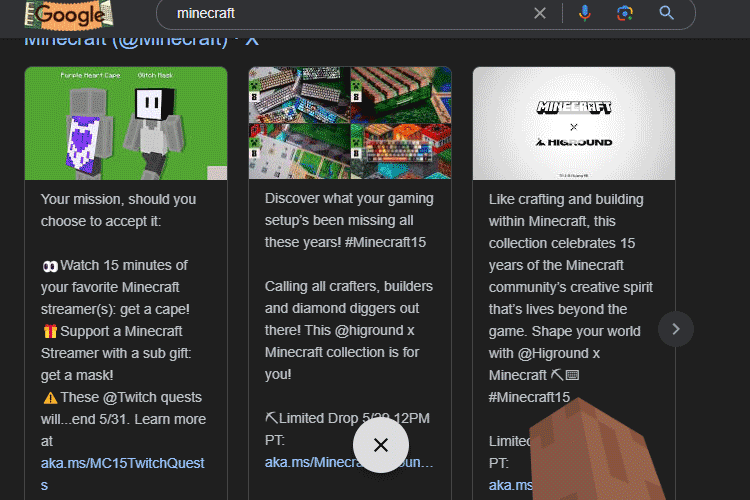The width and height of the screenshot is (750, 500).
Task: Click the Google logo
Action: [69, 14]
